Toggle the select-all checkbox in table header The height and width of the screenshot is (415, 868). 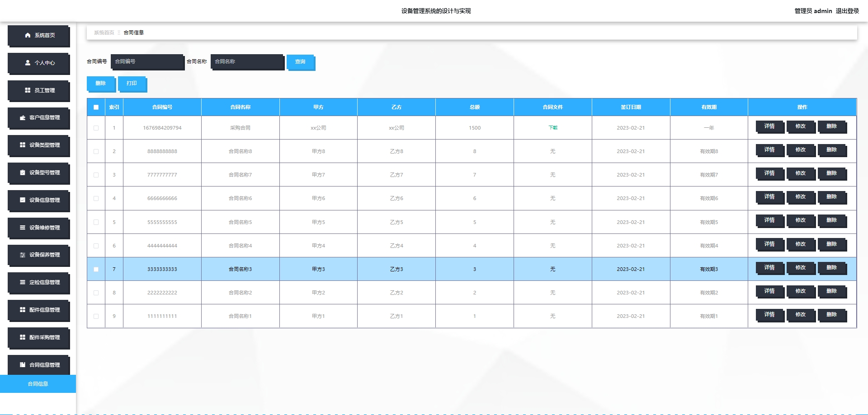click(x=96, y=107)
